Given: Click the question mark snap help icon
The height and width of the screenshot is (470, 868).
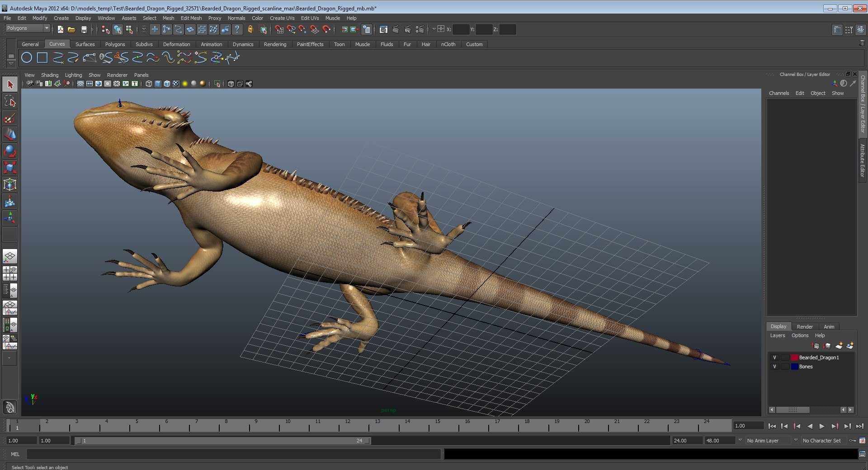Looking at the screenshot, I should point(237,29).
